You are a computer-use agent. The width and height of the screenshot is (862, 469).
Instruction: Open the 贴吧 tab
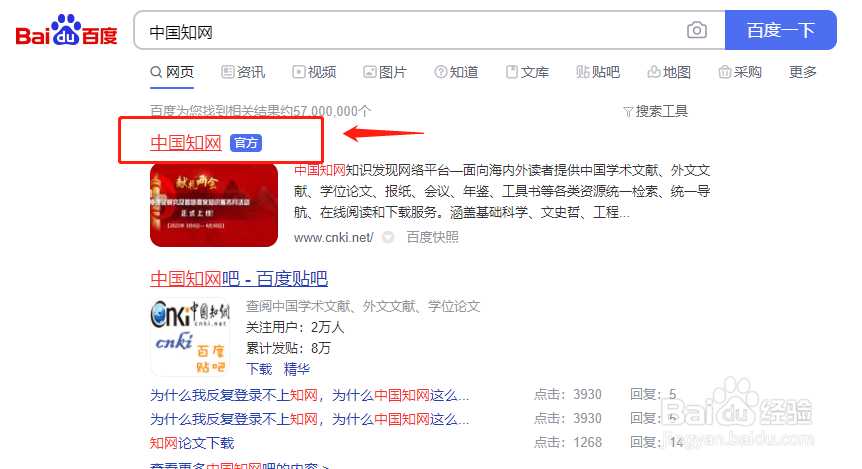tap(598, 72)
